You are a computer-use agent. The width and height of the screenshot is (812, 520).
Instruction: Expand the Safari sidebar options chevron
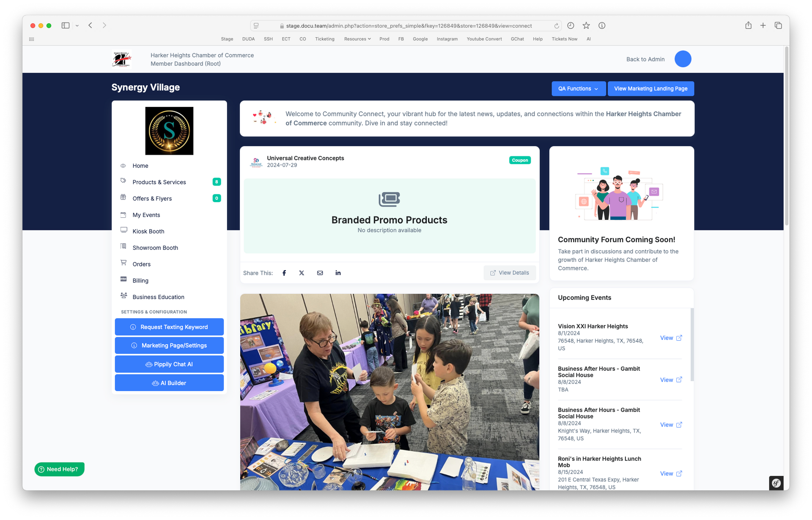pos(77,26)
